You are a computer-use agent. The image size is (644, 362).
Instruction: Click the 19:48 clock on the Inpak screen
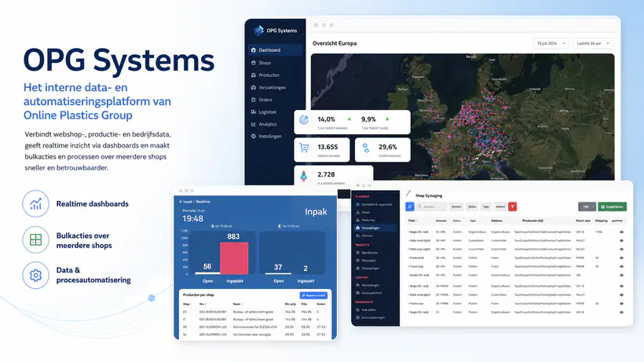(x=192, y=219)
